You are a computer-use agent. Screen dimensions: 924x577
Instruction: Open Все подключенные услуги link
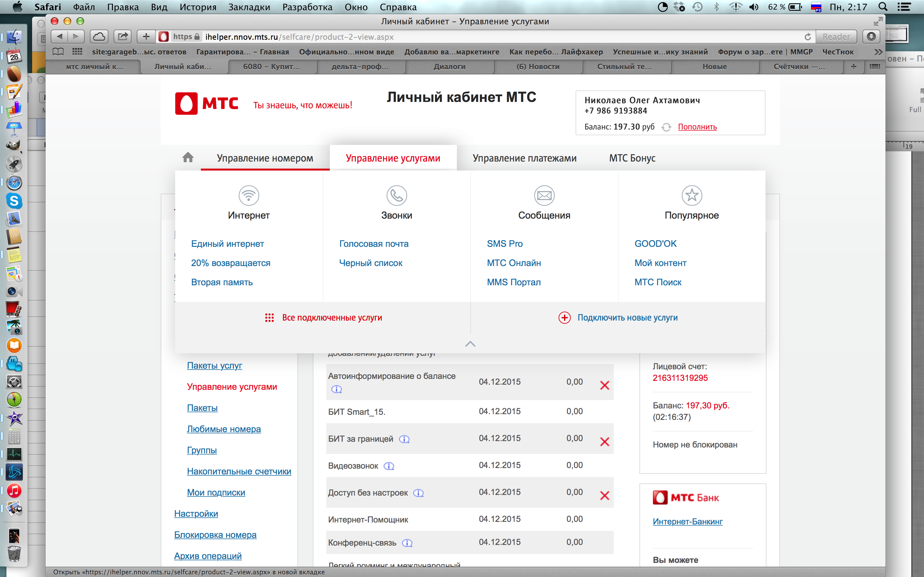(331, 317)
